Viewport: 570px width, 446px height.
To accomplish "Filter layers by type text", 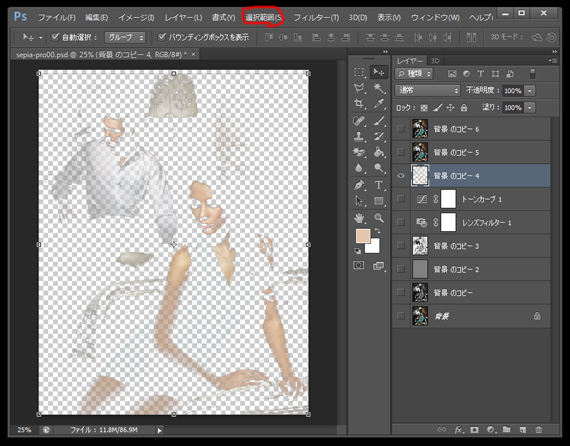I will [x=481, y=74].
